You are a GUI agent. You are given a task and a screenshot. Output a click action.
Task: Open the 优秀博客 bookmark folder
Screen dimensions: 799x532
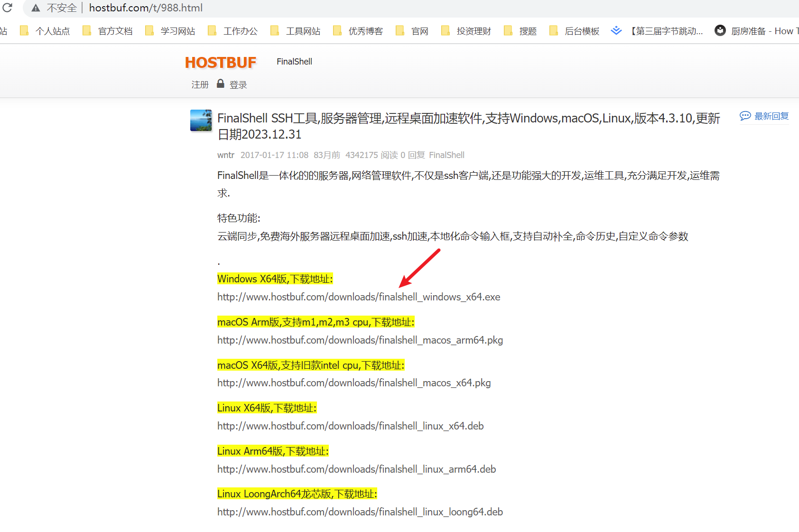(358, 31)
